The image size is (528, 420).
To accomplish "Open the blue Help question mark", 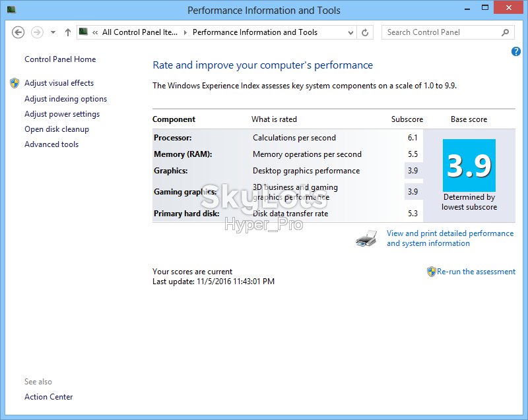I will point(515,51).
